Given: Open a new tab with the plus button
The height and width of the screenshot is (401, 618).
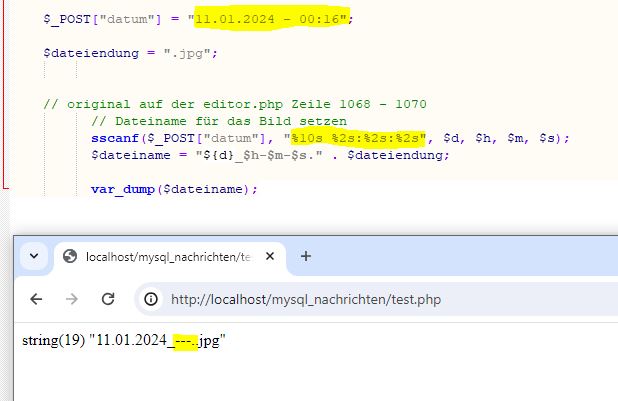Looking at the screenshot, I should pos(306,256).
